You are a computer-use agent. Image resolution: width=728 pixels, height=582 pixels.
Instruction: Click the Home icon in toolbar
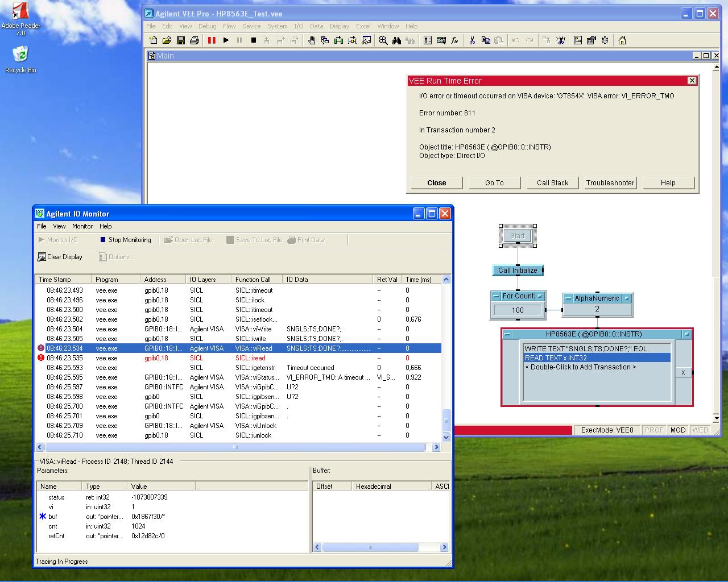pyautogui.click(x=622, y=40)
